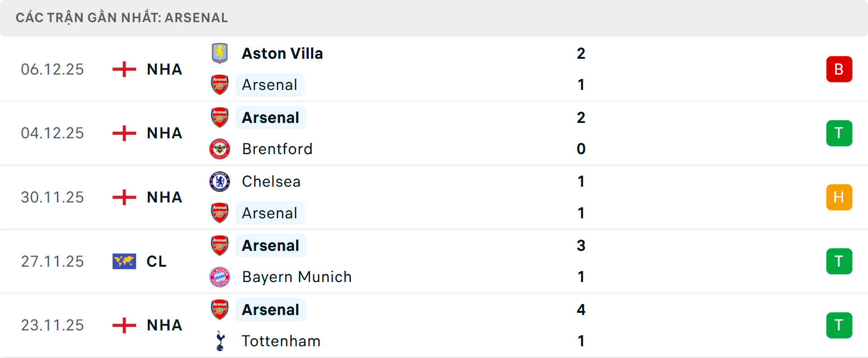
Task: Click the score 3 next to Arsenal versus Bayern
Action: pos(581,246)
